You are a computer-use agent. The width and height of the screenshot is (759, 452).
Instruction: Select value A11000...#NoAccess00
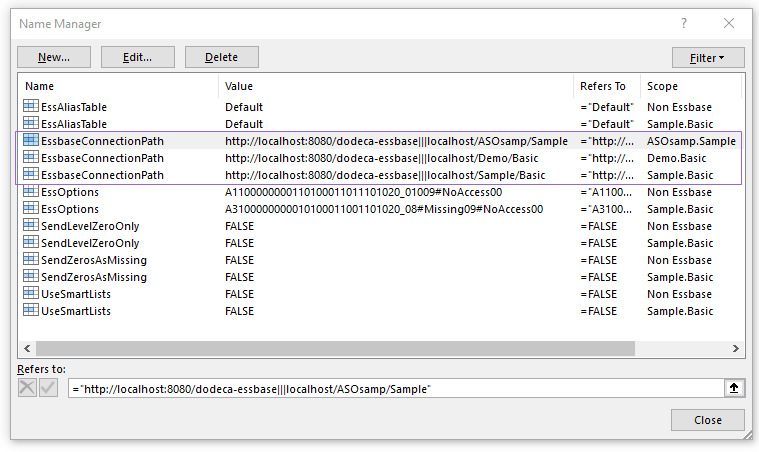click(x=364, y=192)
